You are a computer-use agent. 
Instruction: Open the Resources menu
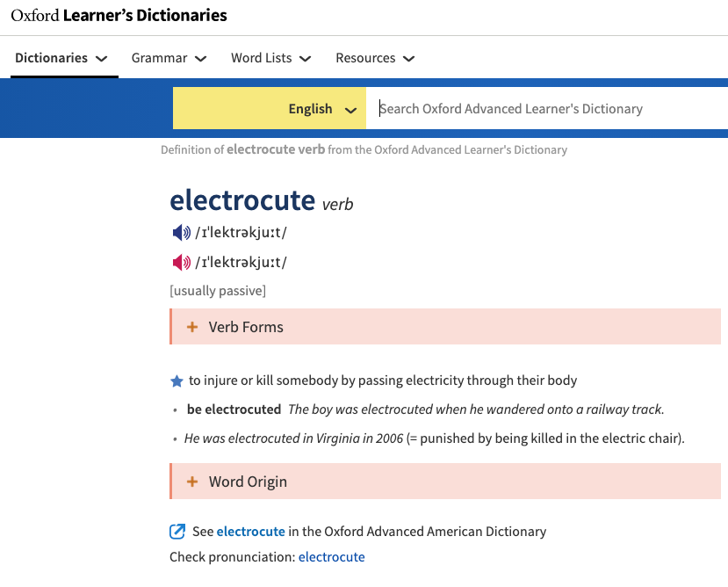375,58
